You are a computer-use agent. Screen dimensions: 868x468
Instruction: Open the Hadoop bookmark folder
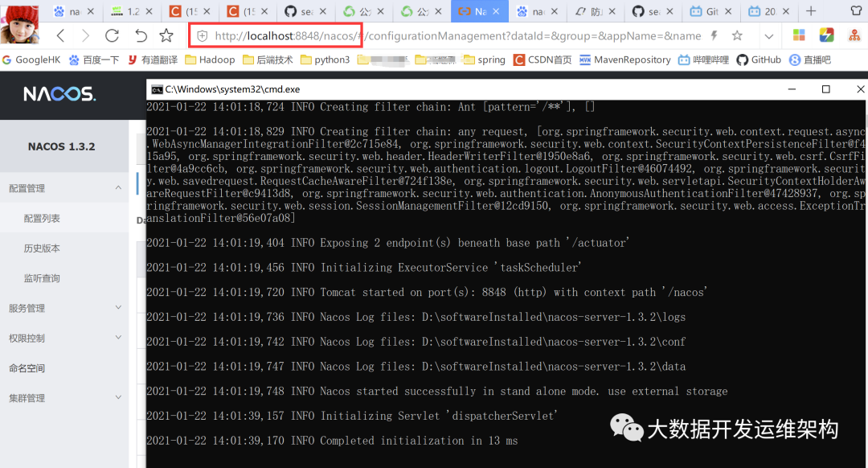coord(210,60)
